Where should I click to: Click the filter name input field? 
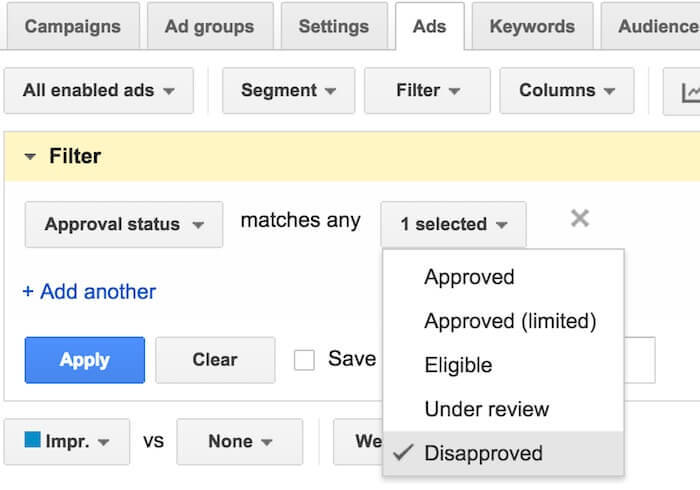639,360
